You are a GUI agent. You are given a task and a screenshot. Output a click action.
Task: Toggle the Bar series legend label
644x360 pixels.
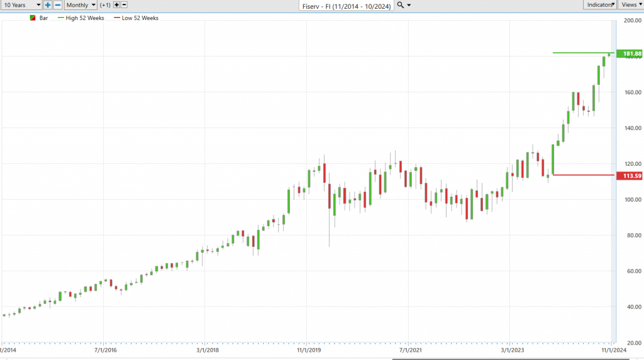(44, 18)
